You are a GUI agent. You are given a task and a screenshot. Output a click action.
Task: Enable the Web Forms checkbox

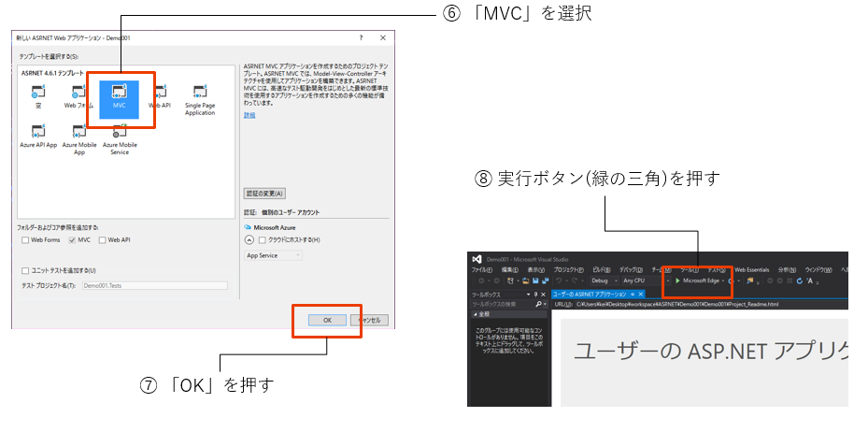(25, 239)
